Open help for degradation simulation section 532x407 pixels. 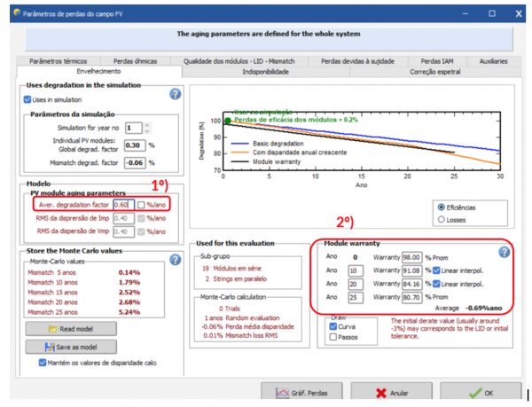click(x=175, y=92)
